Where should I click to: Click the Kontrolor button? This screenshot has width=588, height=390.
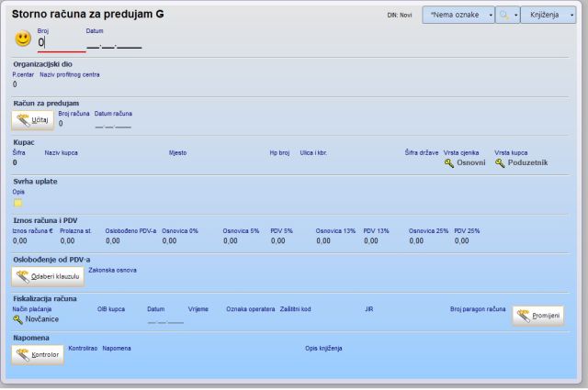pos(38,353)
